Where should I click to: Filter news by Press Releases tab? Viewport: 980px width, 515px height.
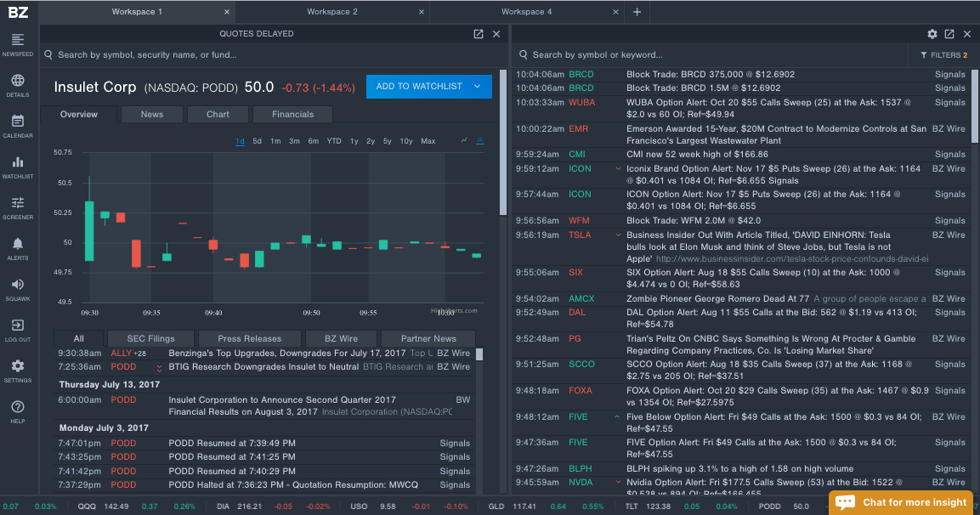click(249, 338)
